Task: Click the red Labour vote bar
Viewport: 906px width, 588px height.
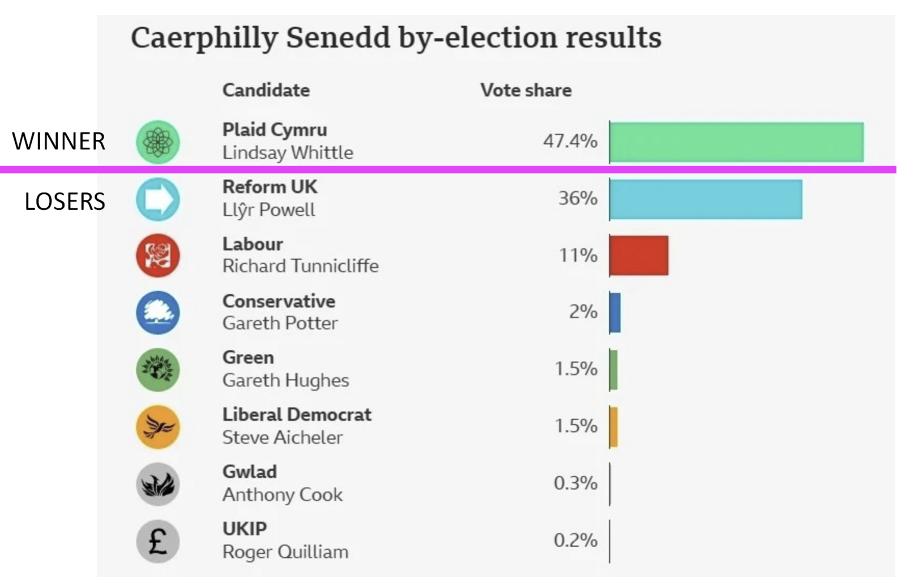Action: pos(639,256)
